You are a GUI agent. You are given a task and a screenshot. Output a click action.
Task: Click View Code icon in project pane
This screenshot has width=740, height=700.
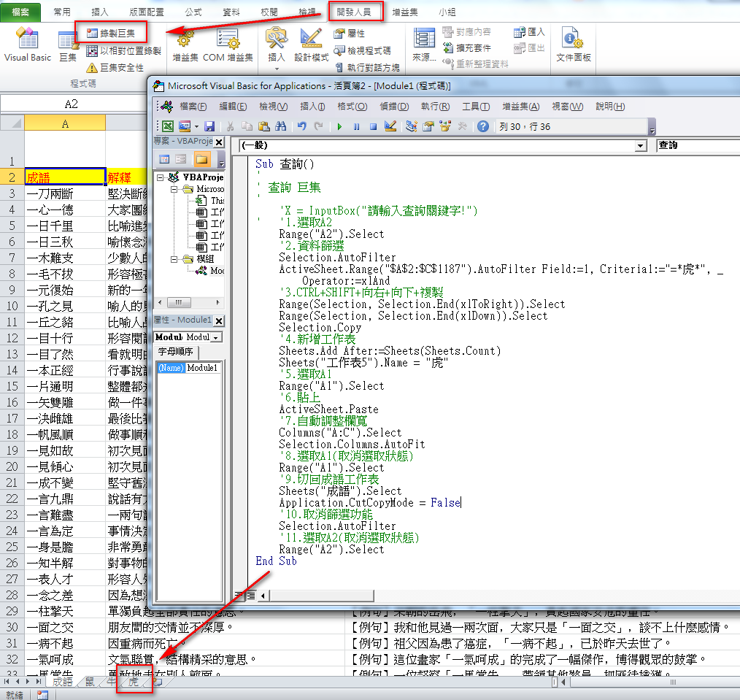click(x=164, y=159)
